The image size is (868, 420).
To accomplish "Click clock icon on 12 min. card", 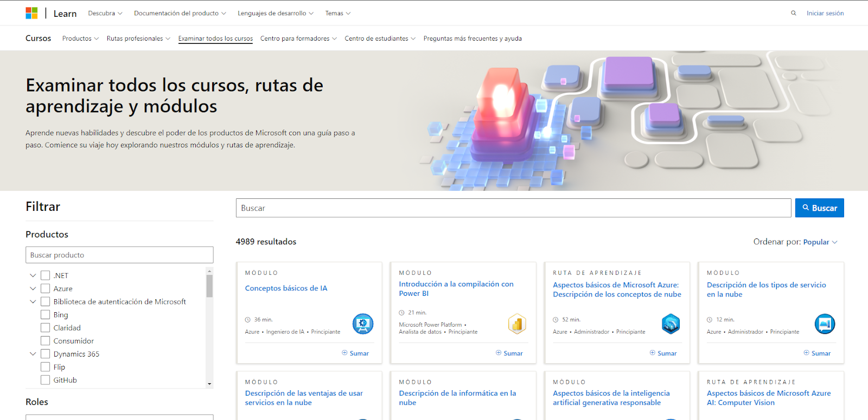I will pyautogui.click(x=710, y=320).
